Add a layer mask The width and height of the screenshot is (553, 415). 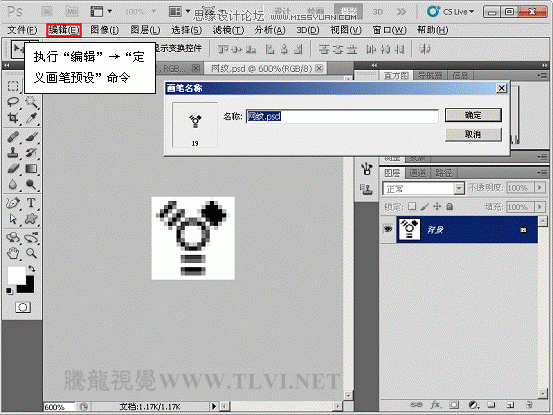[454, 405]
